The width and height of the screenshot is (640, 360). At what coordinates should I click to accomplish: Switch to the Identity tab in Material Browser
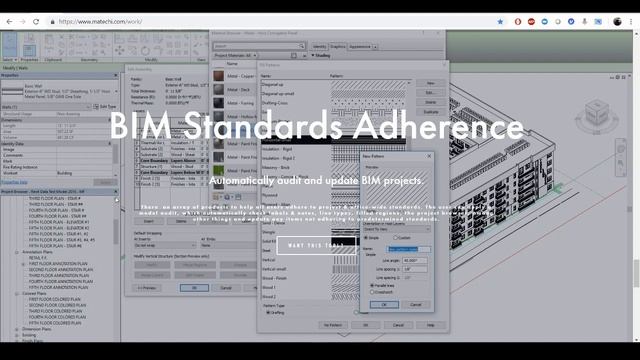[320, 47]
